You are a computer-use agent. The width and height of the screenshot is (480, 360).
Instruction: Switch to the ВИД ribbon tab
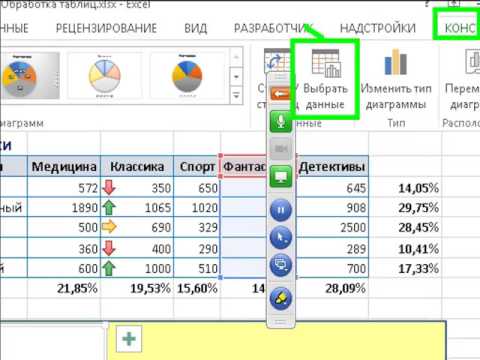pyautogui.click(x=195, y=28)
